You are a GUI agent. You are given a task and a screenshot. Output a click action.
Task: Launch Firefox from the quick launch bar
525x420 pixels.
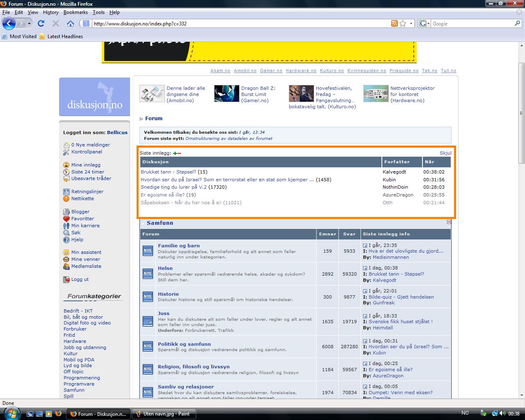click(x=58, y=414)
